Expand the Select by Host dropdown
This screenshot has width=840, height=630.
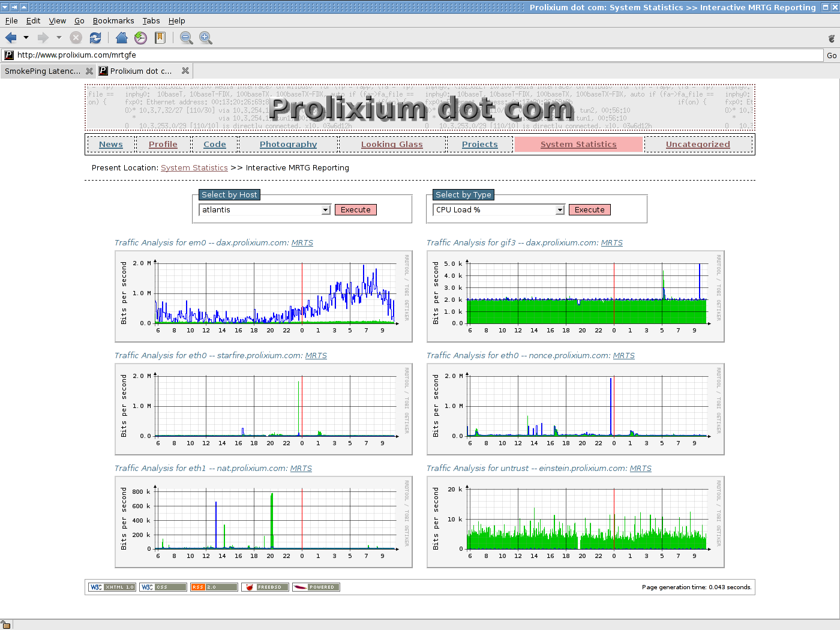click(x=265, y=210)
